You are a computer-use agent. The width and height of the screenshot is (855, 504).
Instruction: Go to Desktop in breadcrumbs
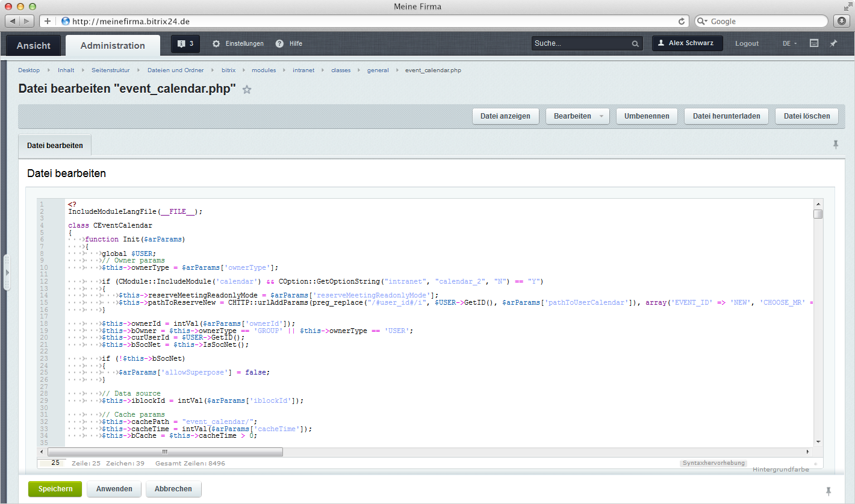click(x=29, y=70)
